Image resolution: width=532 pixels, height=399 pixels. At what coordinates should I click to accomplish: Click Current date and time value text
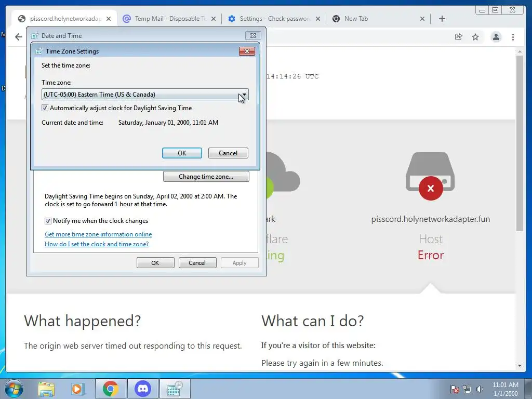point(168,123)
